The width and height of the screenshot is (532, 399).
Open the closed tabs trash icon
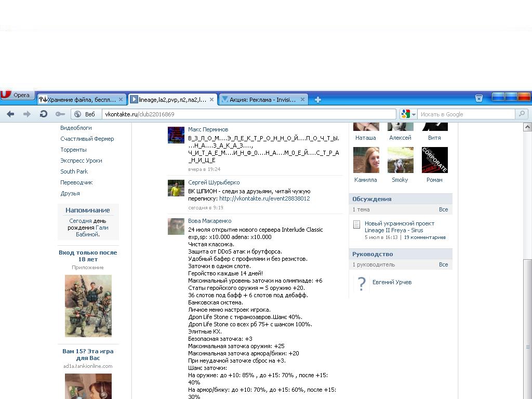point(478,99)
